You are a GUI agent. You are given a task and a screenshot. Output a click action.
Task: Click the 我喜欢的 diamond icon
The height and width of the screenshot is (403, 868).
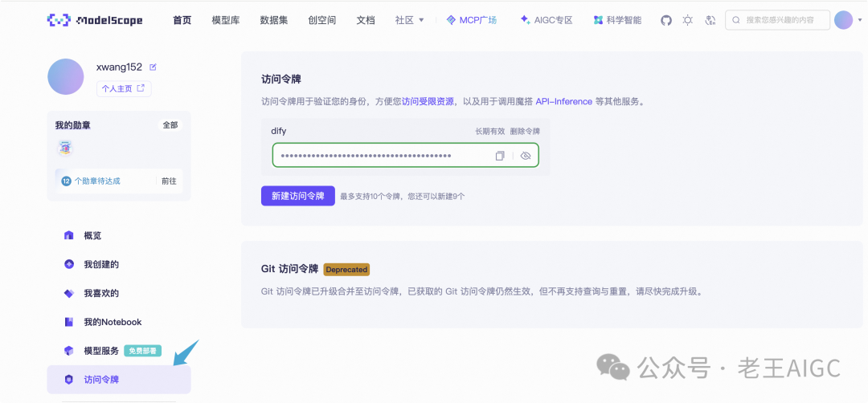(x=68, y=293)
